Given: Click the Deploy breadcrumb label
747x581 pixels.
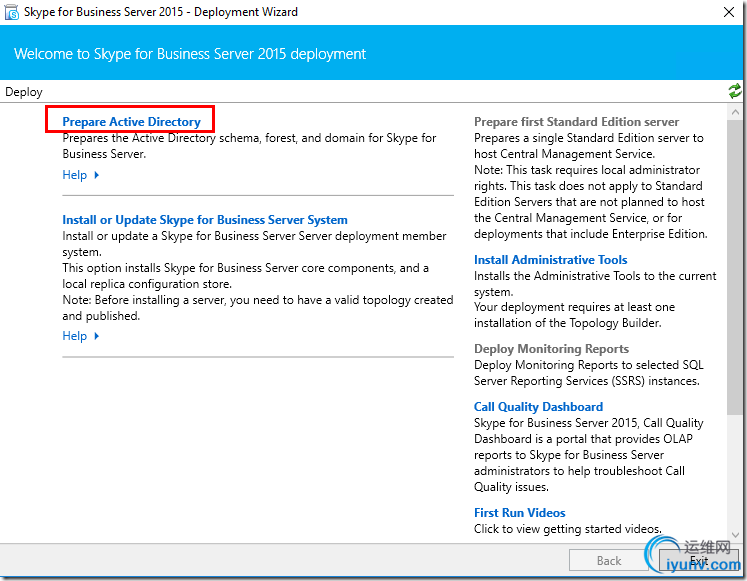Looking at the screenshot, I should pyautogui.click(x=24, y=91).
